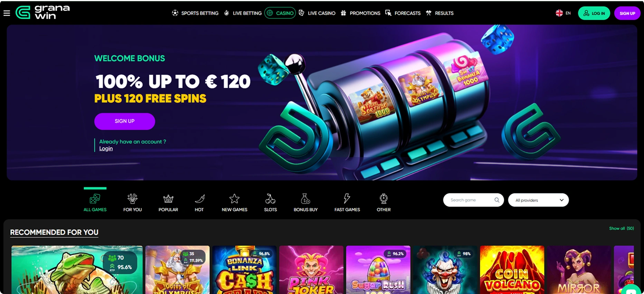Expand the All providers dropdown
Image resolution: width=644 pixels, height=294 pixels.
click(538, 200)
